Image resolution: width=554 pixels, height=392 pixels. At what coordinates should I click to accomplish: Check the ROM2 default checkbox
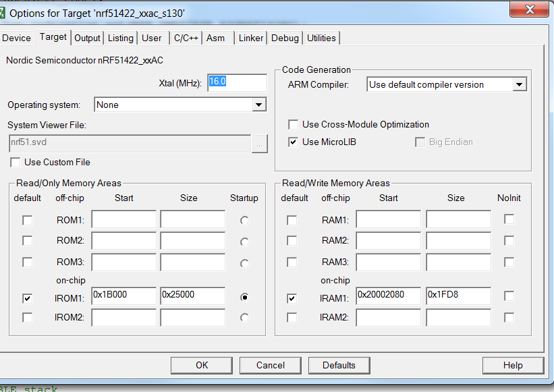coord(27,241)
